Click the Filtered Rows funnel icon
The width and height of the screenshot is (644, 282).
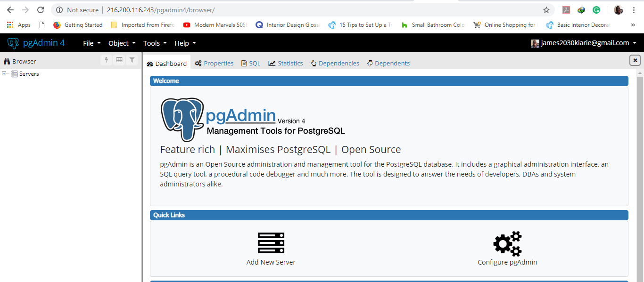[x=132, y=60]
